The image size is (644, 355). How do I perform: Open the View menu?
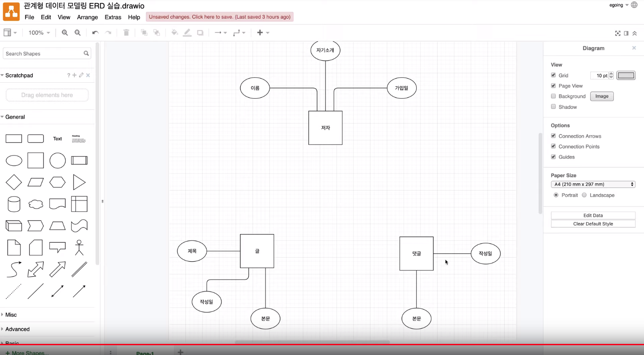tap(64, 17)
